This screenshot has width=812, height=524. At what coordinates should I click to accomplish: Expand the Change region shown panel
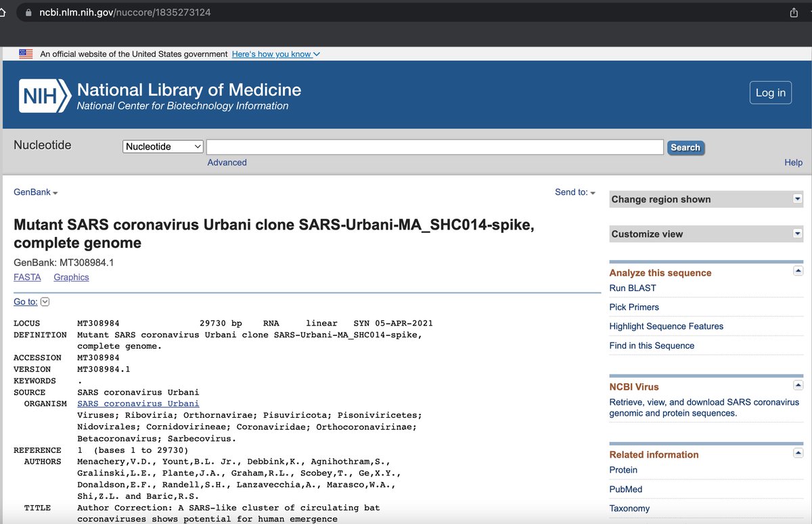[x=798, y=199]
